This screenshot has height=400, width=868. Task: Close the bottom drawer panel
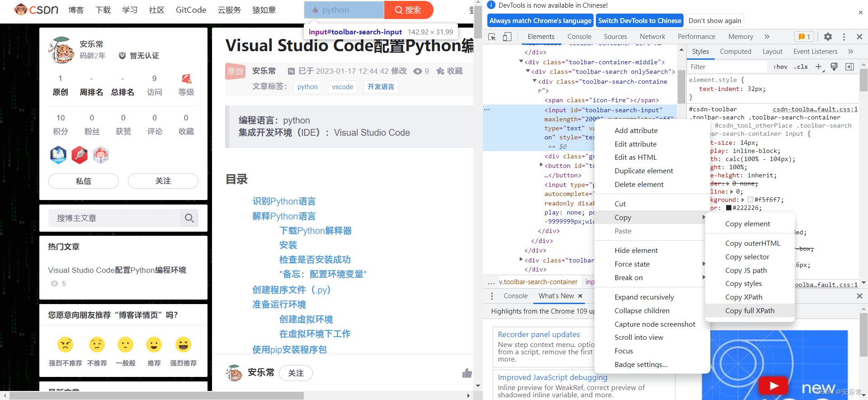pos(859,296)
